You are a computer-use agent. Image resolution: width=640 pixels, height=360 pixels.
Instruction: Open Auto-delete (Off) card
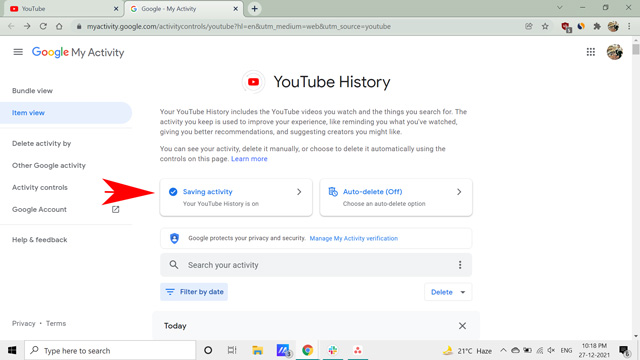point(396,197)
